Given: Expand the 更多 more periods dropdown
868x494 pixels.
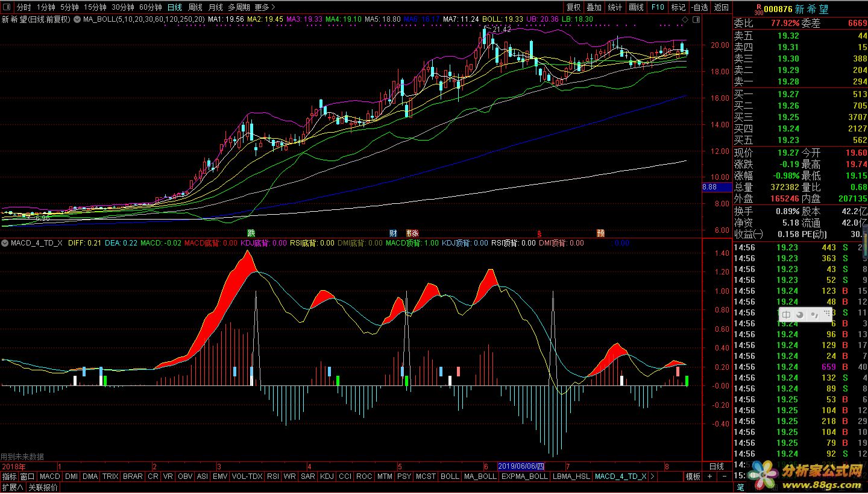Looking at the screenshot, I should pyautogui.click(x=265, y=7).
